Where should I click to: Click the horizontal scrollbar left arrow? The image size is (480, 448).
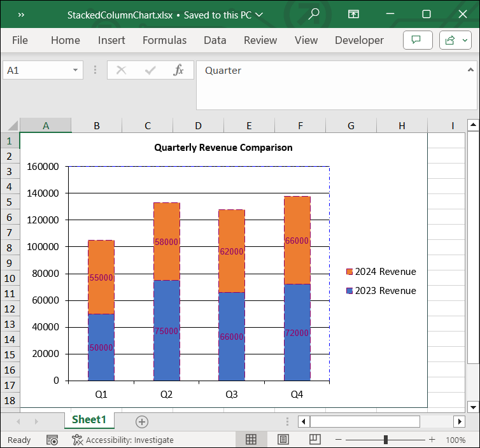pos(304,421)
